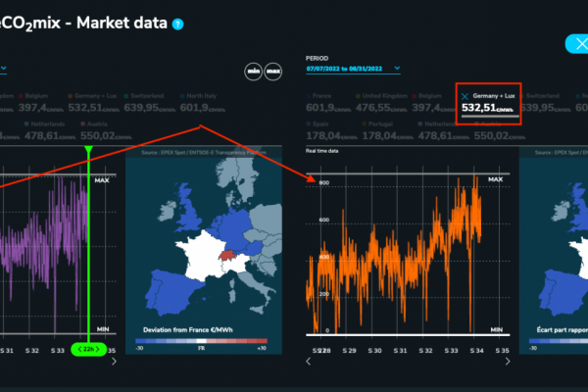Click the green 22h timeline slider handle
The height and width of the screenshot is (392, 588).
coord(89,349)
